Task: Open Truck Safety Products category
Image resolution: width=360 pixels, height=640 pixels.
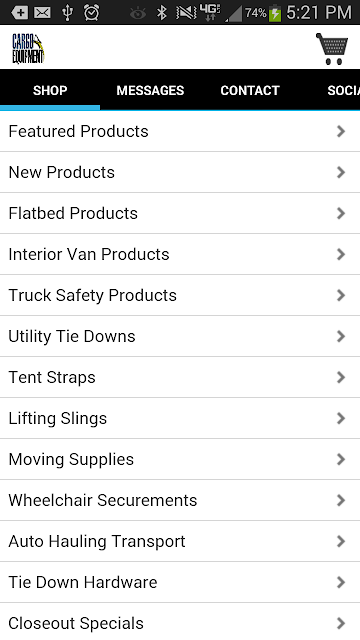Action: [180, 295]
